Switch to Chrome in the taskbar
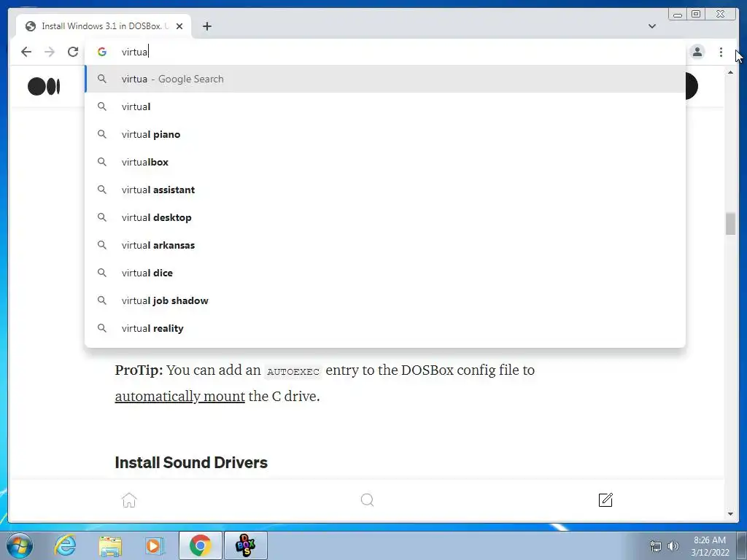Image resolution: width=747 pixels, height=560 pixels. tap(200, 545)
